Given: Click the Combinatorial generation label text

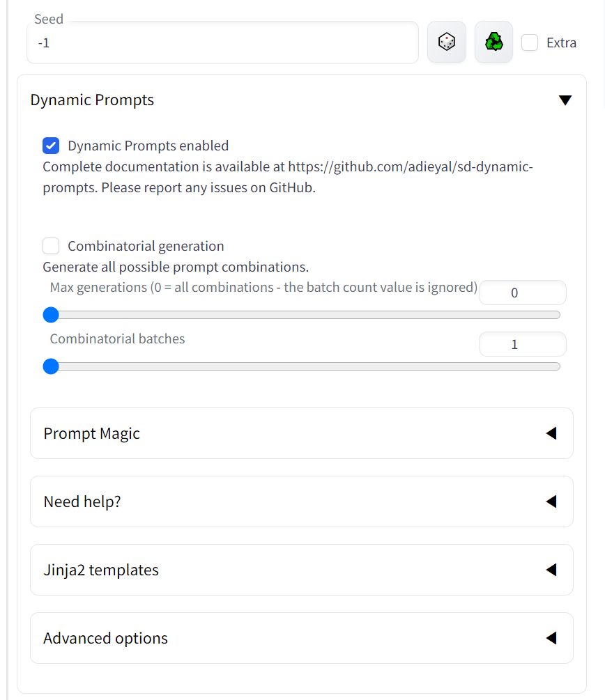Looking at the screenshot, I should coord(146,246).
